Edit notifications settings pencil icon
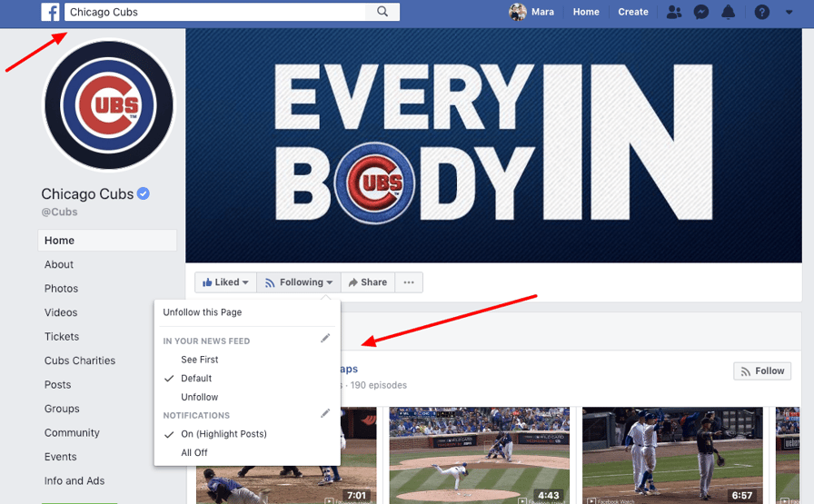This screenshot has width=814, height=504. 325,413
